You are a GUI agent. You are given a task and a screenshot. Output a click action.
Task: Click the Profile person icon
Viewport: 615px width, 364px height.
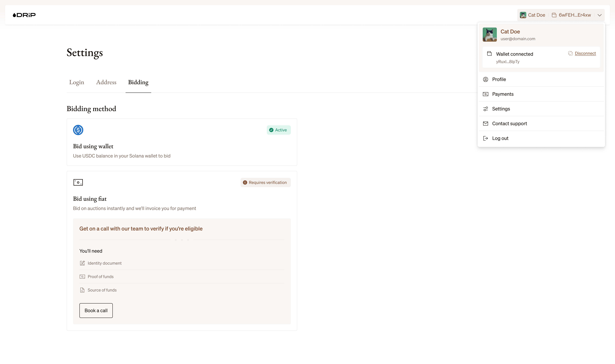pos(485,79)
